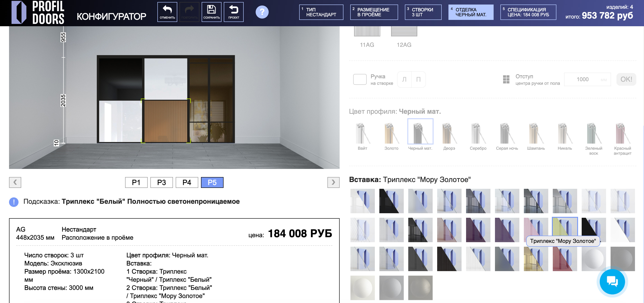
Task: Switch to the P4 design tab
Action: click(187, 182)
